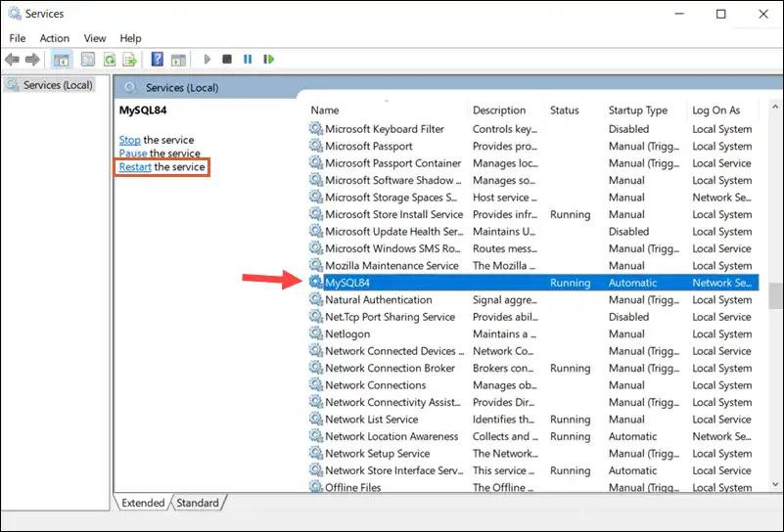
Task: Maximize the Services window
Action: 720,14
